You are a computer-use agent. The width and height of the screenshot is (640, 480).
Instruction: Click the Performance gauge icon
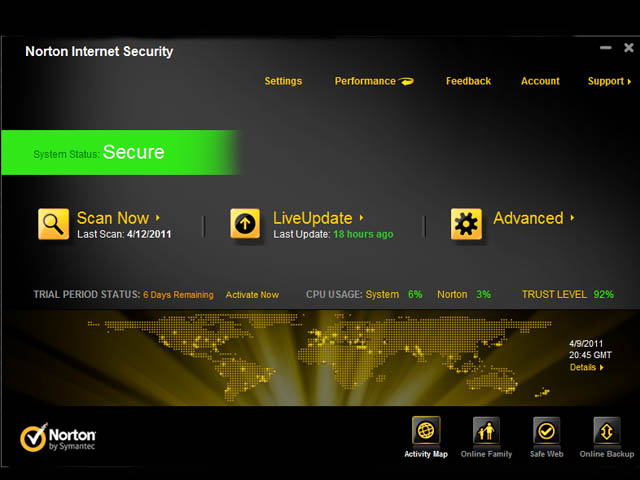coord(407,81)
